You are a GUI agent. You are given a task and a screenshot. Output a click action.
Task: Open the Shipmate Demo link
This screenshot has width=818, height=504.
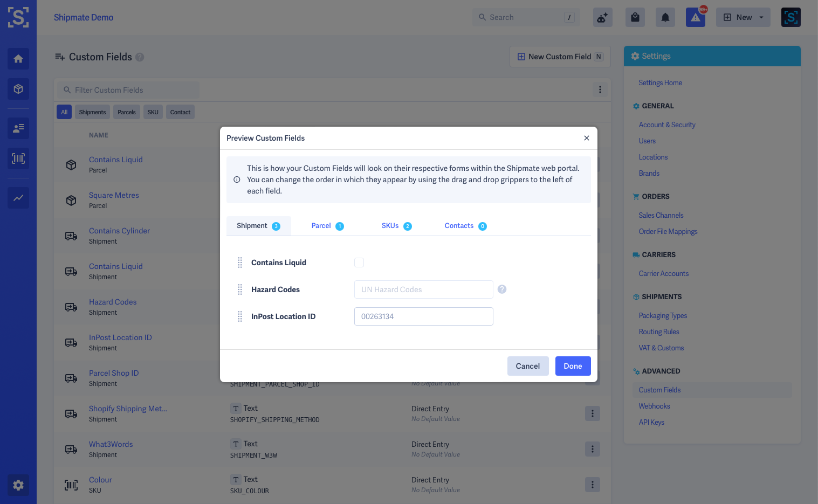84,17
